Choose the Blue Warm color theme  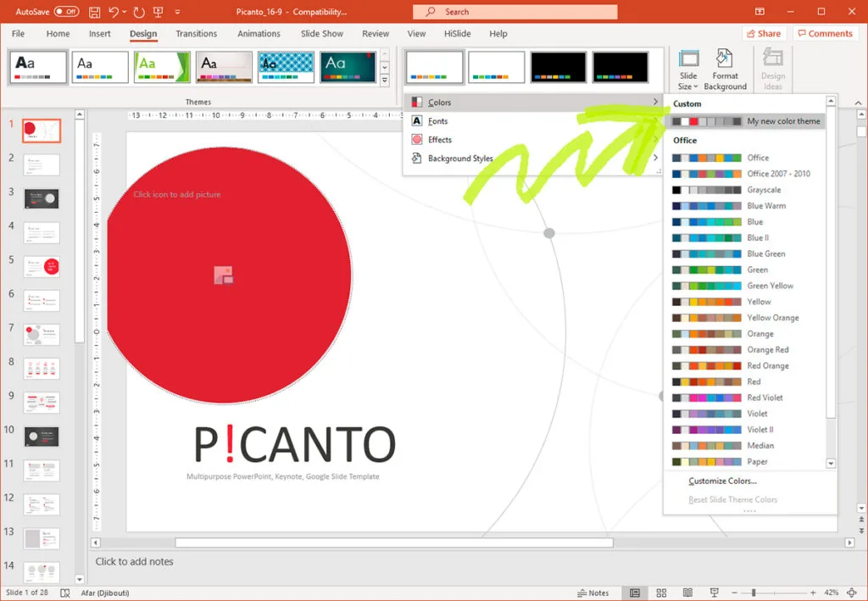(746, 206)
